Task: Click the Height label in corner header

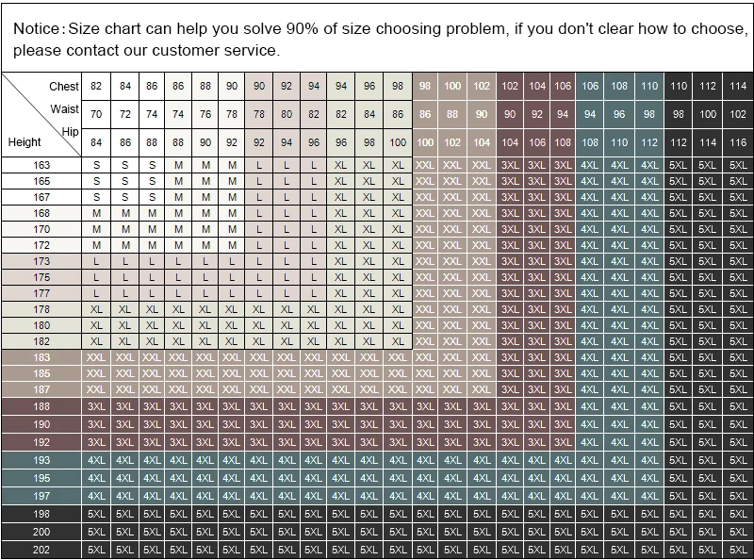Action: tap(25, 142)
